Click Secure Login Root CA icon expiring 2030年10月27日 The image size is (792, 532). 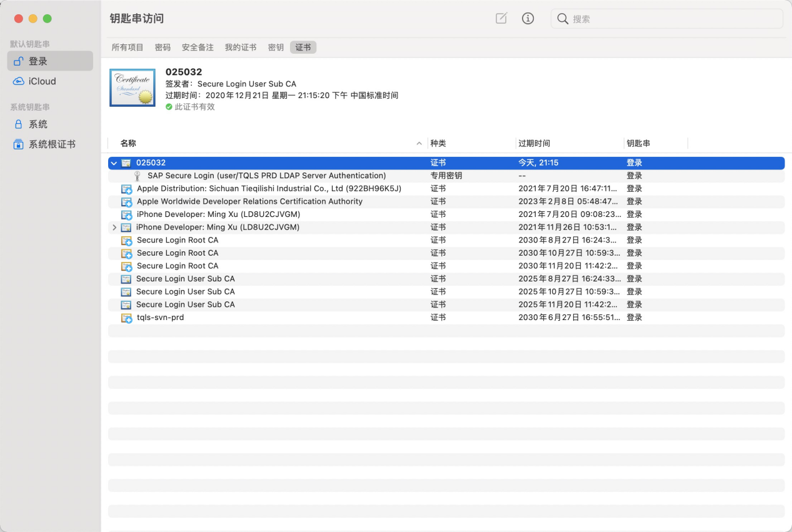coord(126,254)
